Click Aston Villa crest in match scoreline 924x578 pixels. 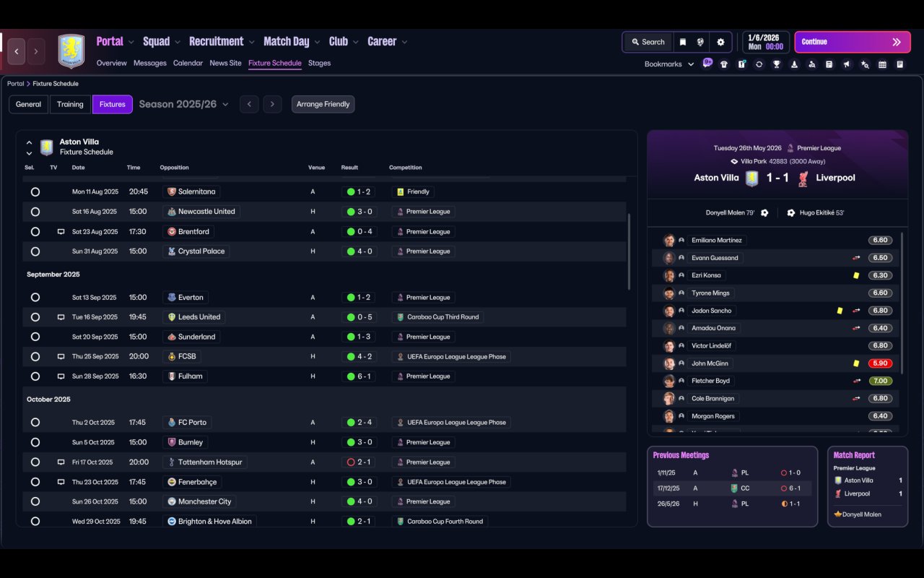[x=752, y=178]
